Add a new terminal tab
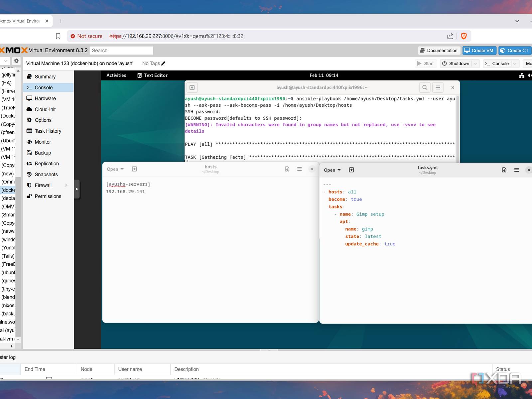This screenshot has height=399, width=532. 192,87
